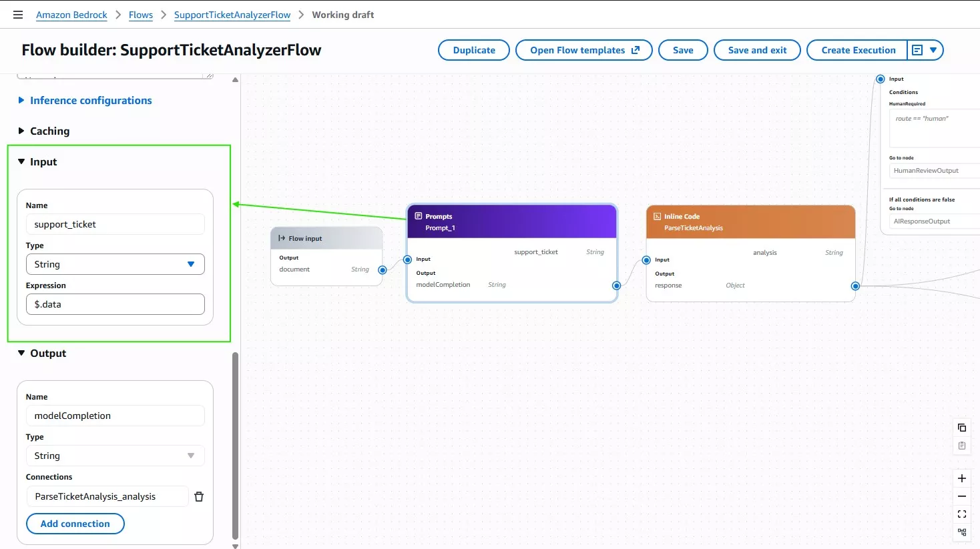This screenshot has height=549, width=980.
Task: Select the Flow input node header
Action: pos(326,238)
